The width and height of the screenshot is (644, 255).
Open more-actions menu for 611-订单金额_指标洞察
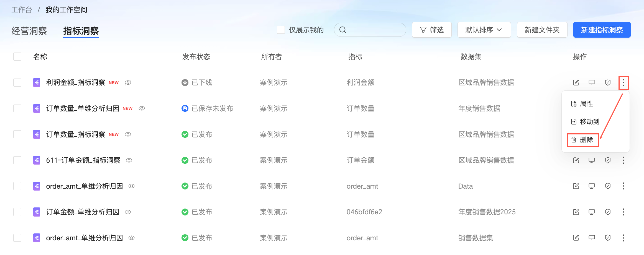pos(623,160)
